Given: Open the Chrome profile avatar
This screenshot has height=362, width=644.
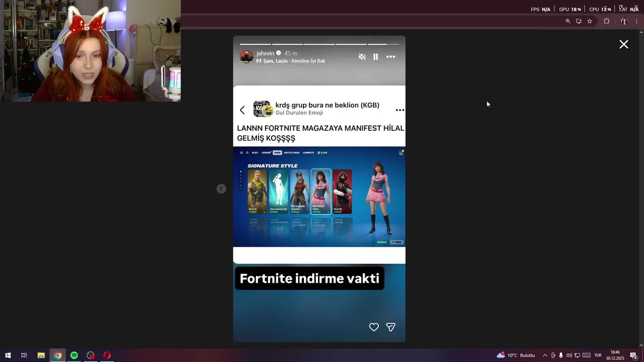Looking at the screenshot, I should [624, 21].
